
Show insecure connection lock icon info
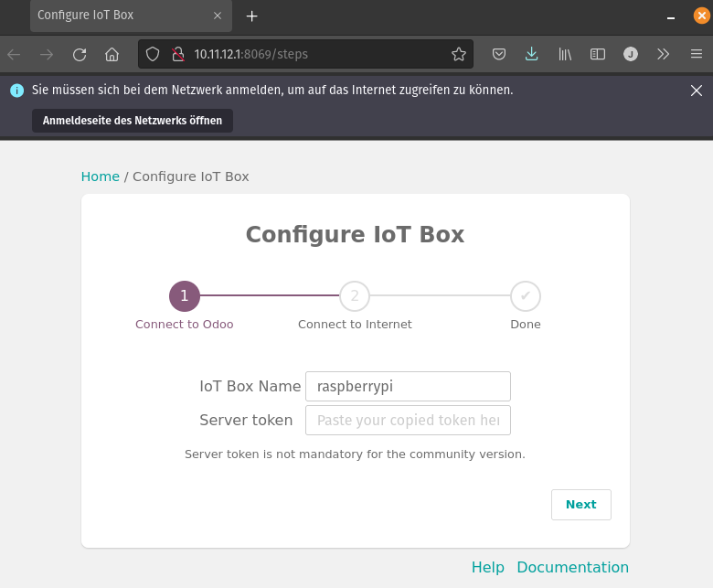pos(178,54)
